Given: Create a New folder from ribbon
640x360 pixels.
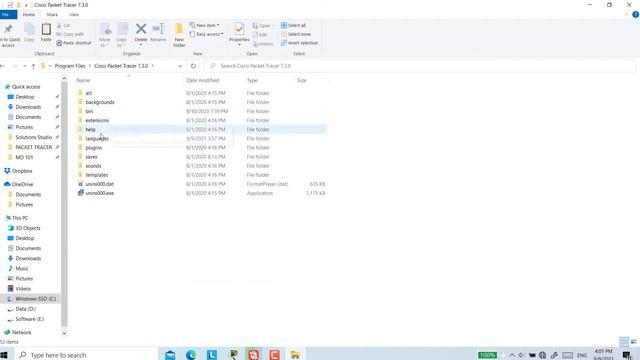Looking at the screenshot, I should pos(179,35).
